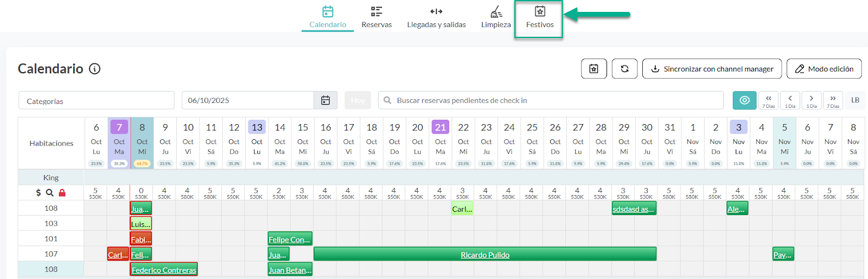Click the King row dollar icon
The height and width of the screenshot is (279, 868).
(x=38, y=193)
